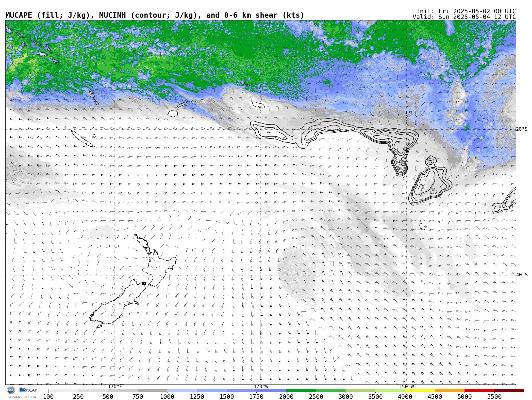Image resolution: width=532 pixels, height=400 pixels.
Task: Pick the dark gray 750–1000 colorbar segment
Action: [x=152, y=391]
